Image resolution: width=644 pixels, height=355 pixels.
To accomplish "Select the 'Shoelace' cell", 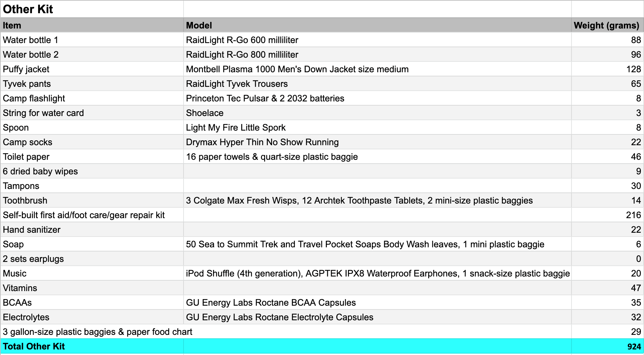I will pyautogui.click(x=377, y=113).
